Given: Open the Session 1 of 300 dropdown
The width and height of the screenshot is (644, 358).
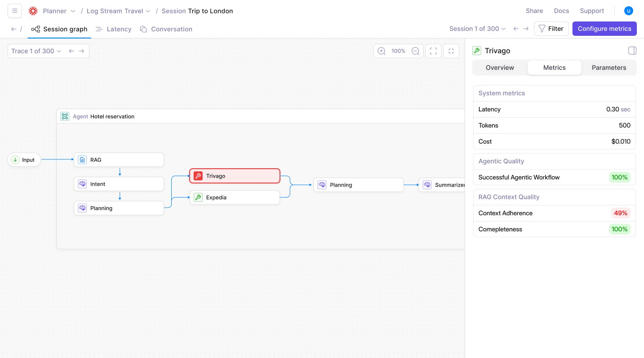Looking at the screenshot, I should (x=478, y=29).
